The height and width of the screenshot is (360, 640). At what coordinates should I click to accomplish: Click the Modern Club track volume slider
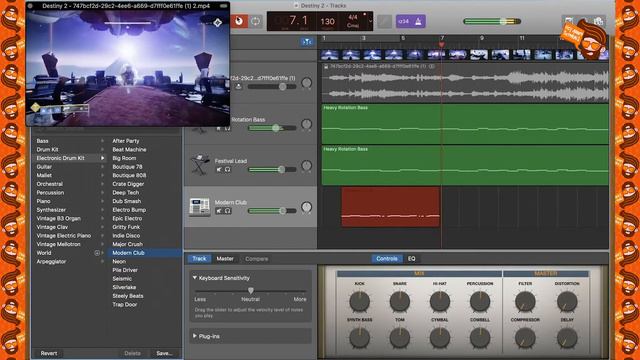point(272,211)
